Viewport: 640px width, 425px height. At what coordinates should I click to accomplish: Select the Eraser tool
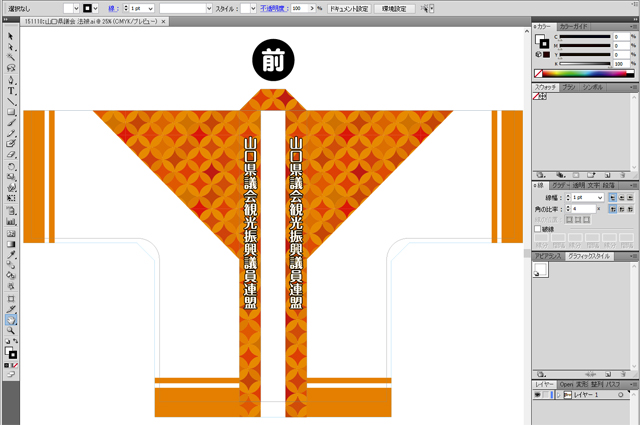tap(11, 154)
